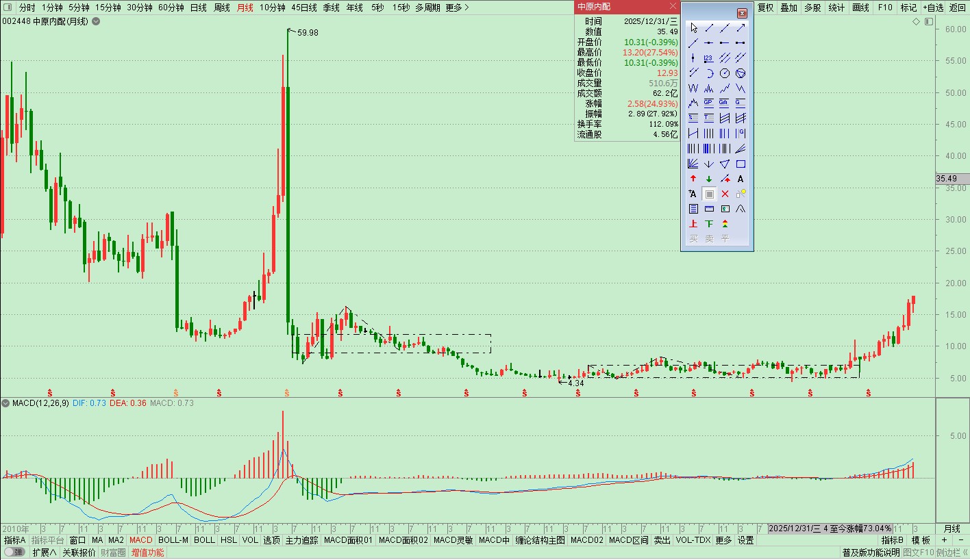Image resolution: width=970 pixels, height=560 pixels.
Task: Click the red X delete drawings tool
Action: click(x=725, y=194)
